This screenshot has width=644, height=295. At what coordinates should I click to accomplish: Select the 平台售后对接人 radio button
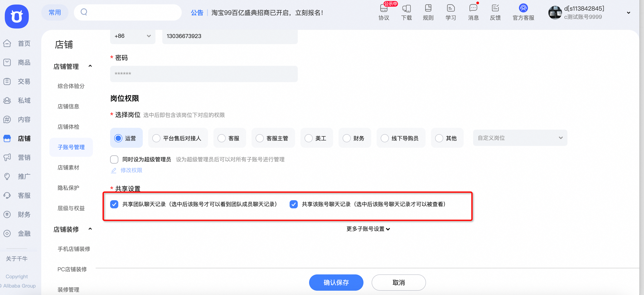tap(156, 138)
